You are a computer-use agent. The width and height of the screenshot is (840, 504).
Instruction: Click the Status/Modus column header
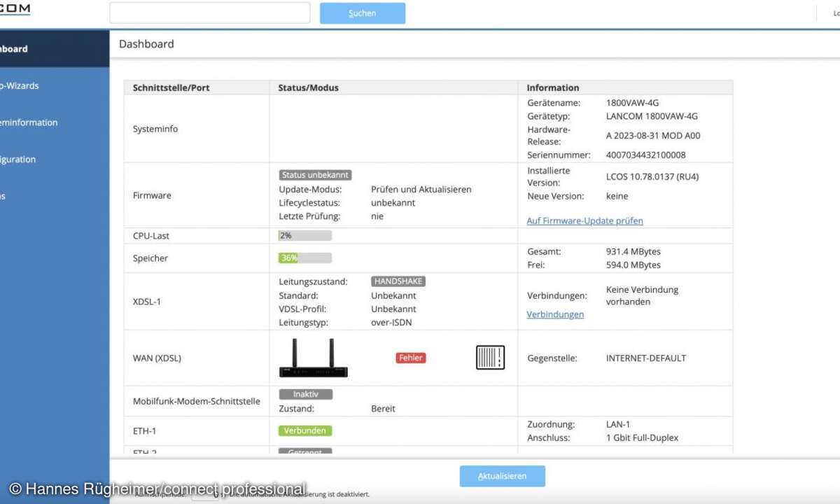tap(309, 87)
